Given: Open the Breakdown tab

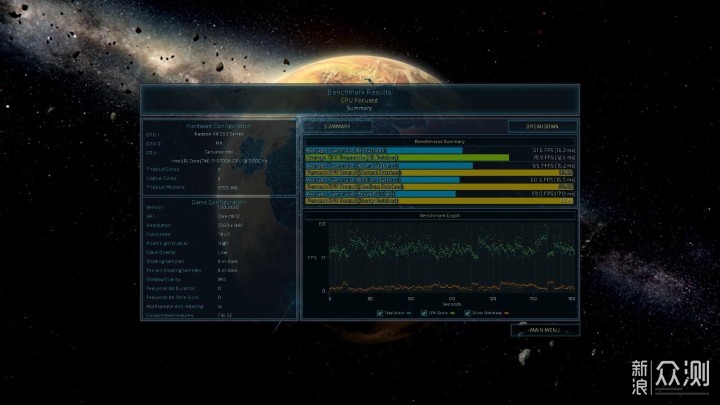Looking at the screenshot, I should click(543, 127).
